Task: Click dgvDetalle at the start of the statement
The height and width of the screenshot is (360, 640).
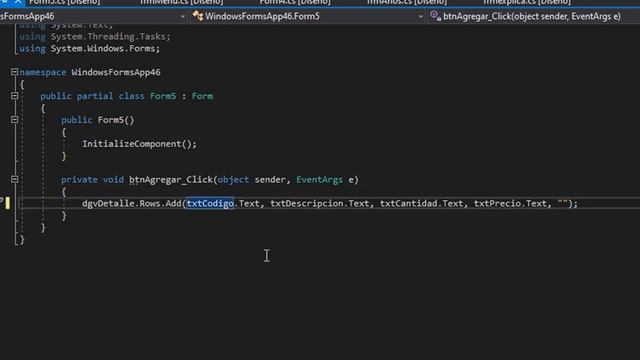Action: coord(108,203)
